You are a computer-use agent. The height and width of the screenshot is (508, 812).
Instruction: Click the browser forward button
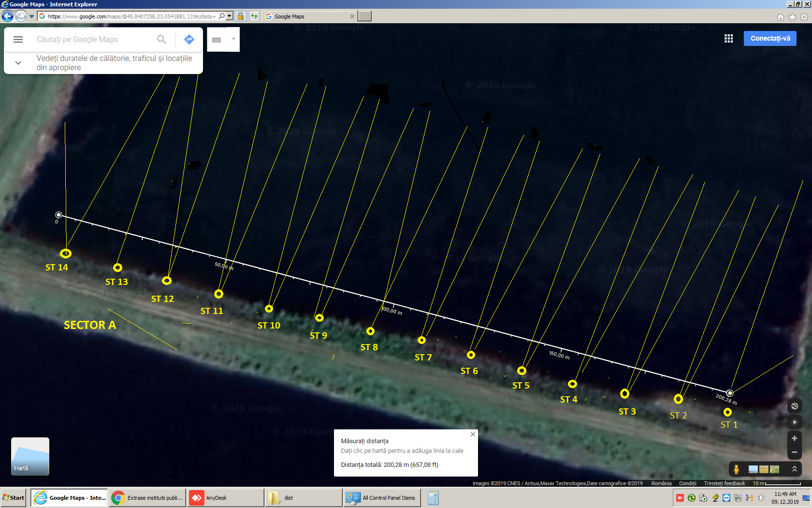[x=21, y=16]
